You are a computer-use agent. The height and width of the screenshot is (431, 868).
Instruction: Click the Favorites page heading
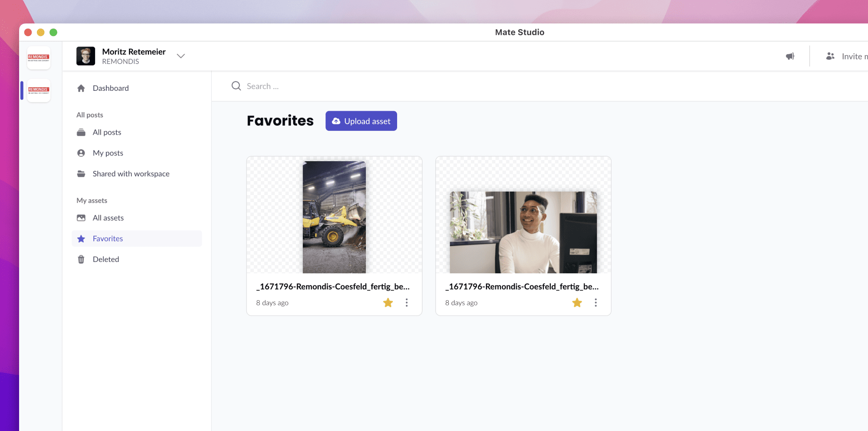280,121
